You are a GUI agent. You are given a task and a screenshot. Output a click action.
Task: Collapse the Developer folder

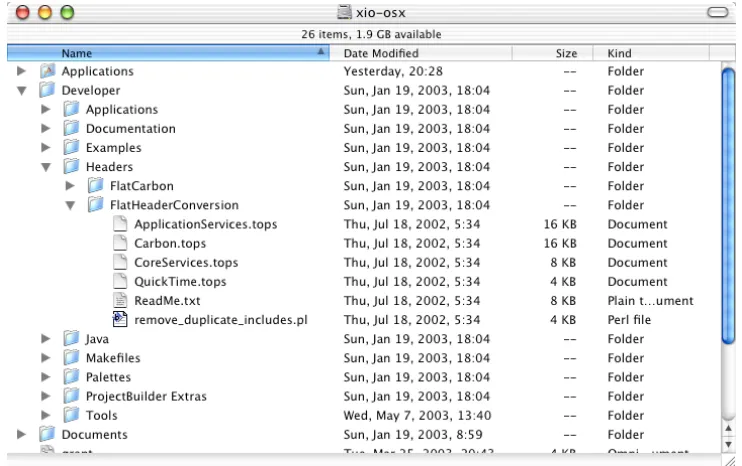tap(21, 90)
